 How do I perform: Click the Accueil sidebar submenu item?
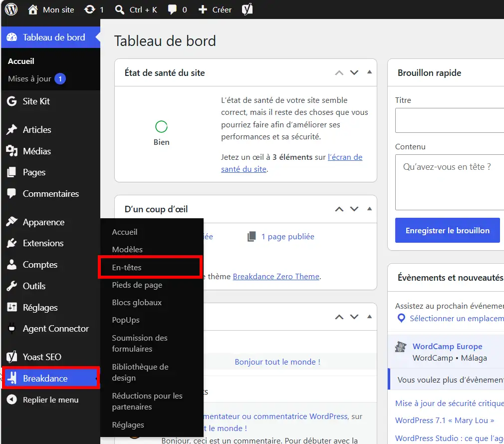(21, 61)
